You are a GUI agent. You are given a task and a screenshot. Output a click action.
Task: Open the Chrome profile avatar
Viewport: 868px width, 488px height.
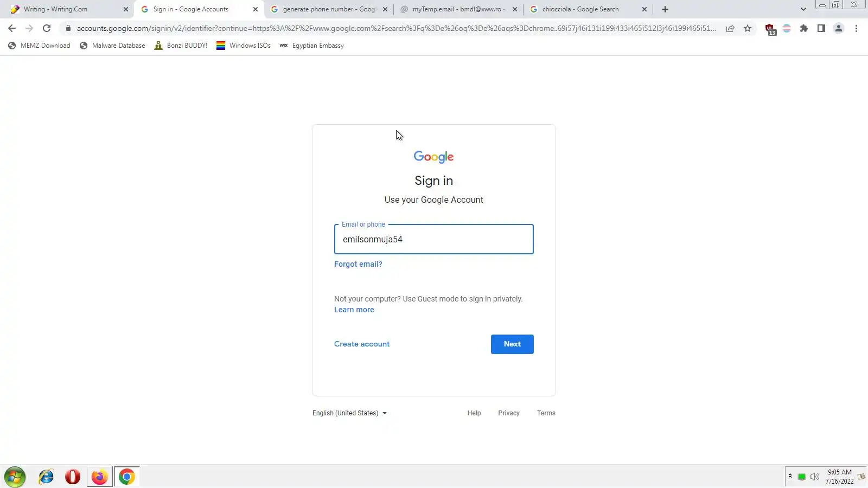tap(839, 28)
